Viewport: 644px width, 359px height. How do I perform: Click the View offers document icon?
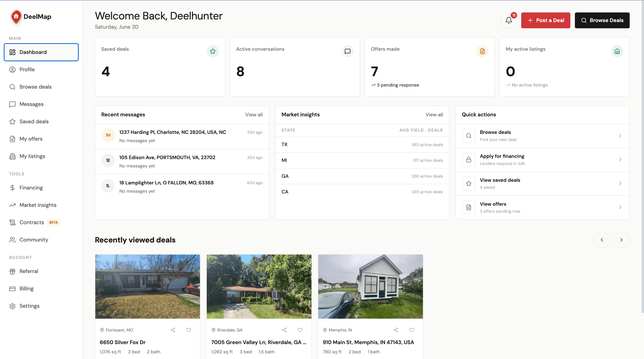coord(469,208)
